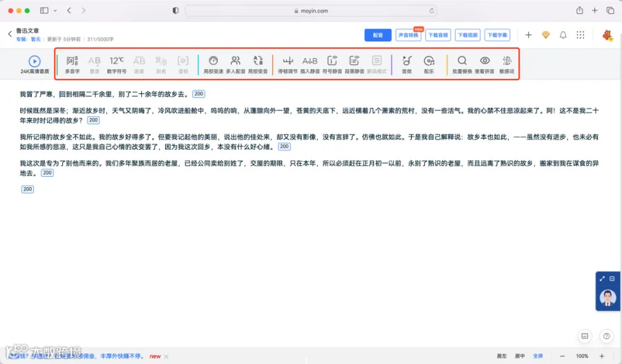The image size is (622, 364).
Task: Choose the 插入静音 insert silence tool
Action: pos(310,65)
